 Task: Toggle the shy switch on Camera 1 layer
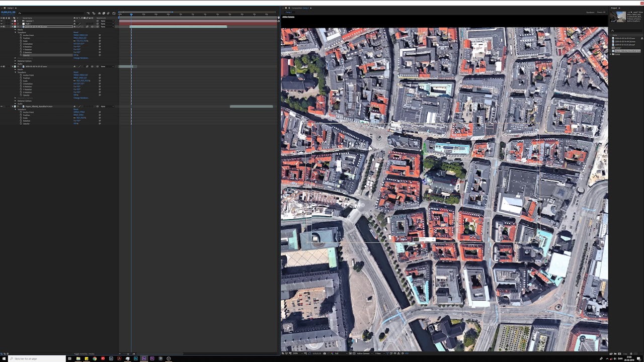point(74,21)
